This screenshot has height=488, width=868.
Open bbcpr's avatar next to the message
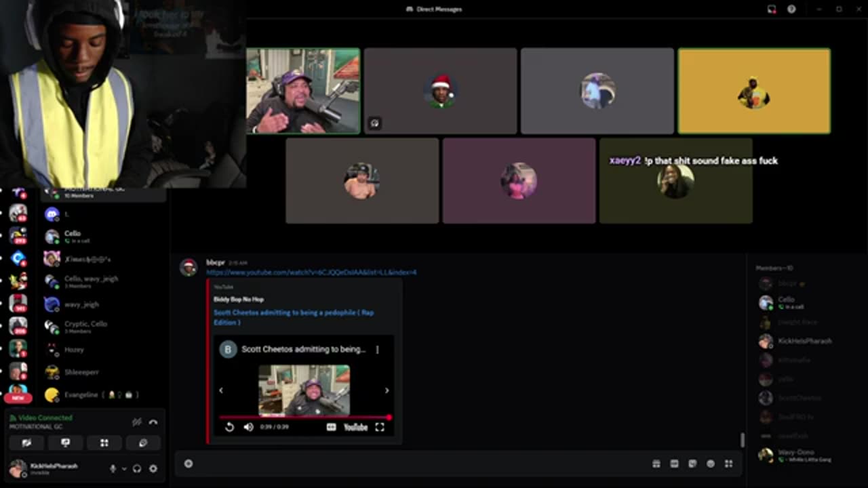tap(188, 267)
